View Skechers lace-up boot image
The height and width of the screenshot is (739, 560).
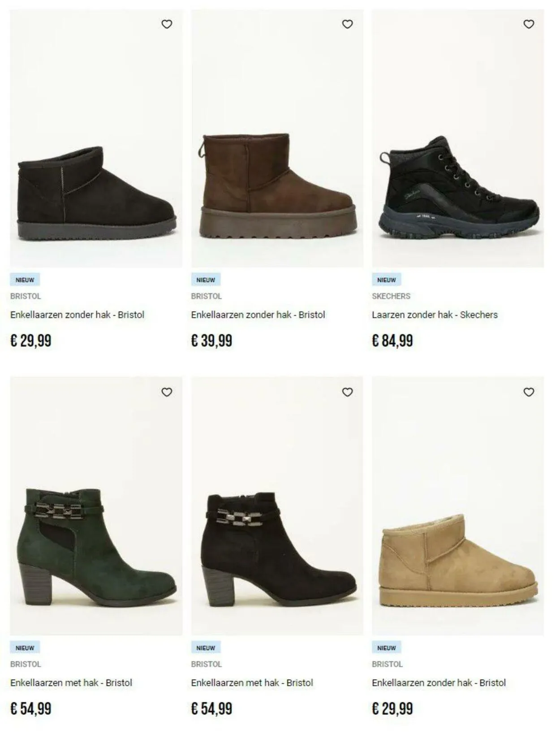coord(458,138)
